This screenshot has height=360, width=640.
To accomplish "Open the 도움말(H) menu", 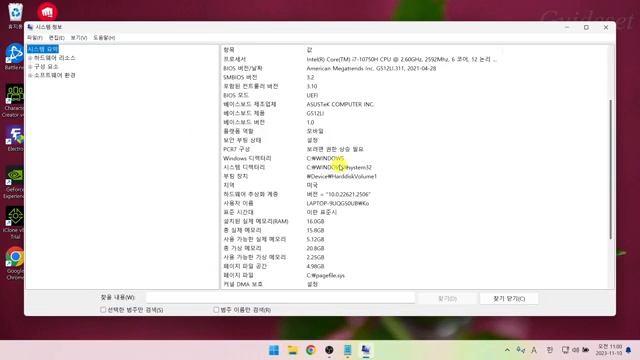I will pos(104,38).
